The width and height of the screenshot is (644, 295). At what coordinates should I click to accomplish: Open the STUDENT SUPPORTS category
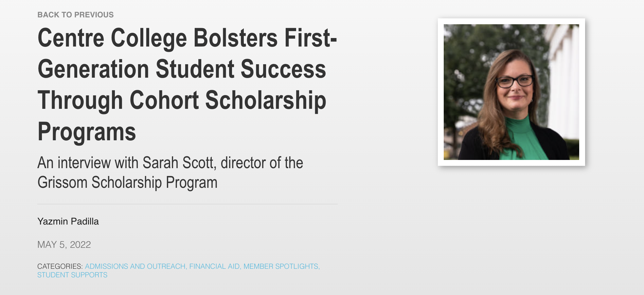(x=72, y=275)
